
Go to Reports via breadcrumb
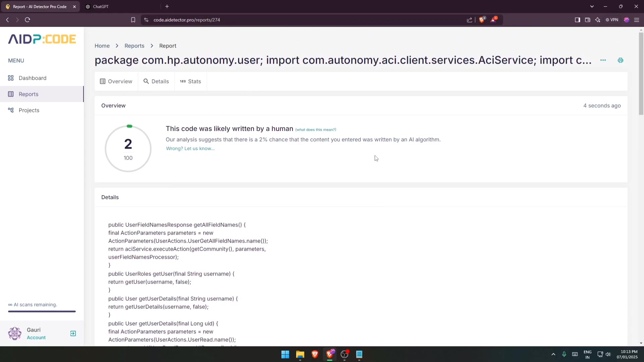134,46
